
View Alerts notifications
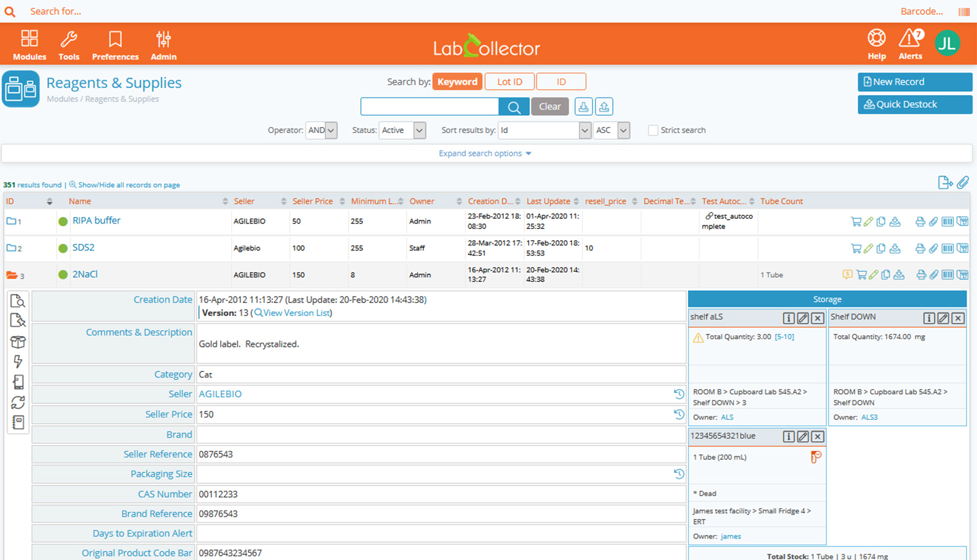[x=910, y=44]
